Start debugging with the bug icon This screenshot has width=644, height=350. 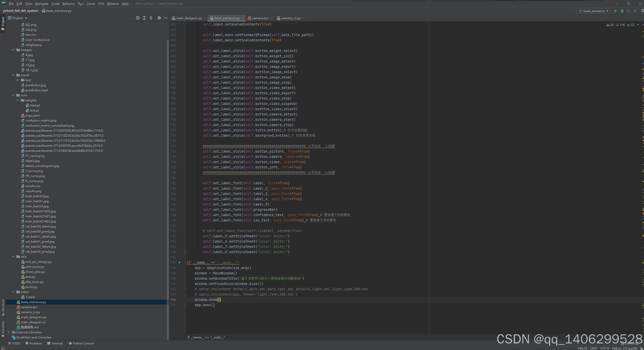point(622,11)
